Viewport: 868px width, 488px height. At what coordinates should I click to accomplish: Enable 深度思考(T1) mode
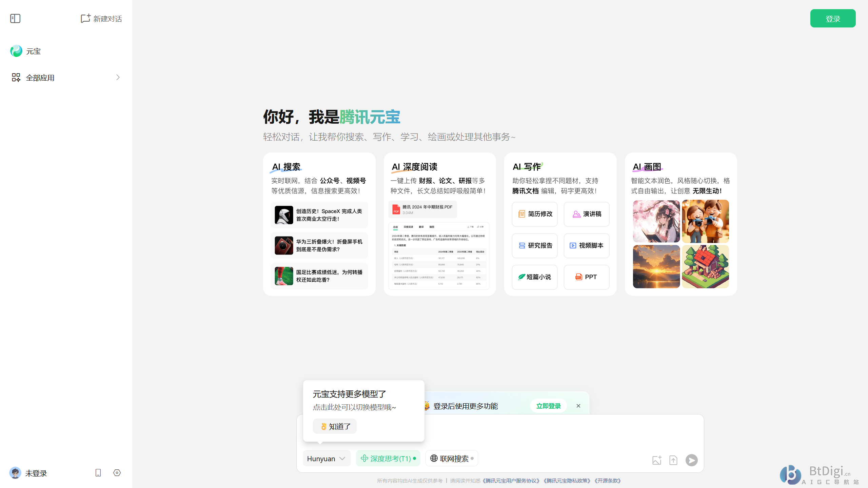[x=388, y=458]
